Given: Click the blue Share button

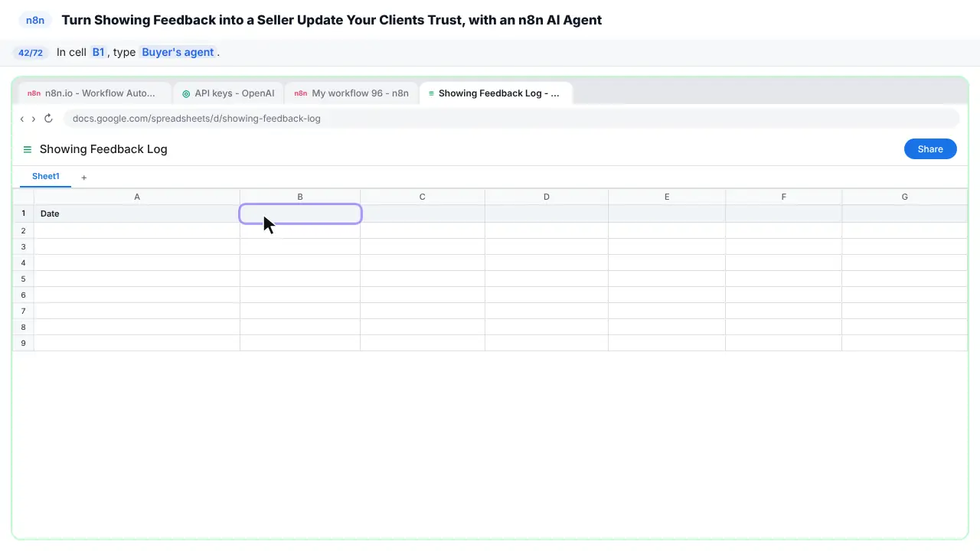Looking at the screenshot, I should pyautogui.click(x=930, y=149).
